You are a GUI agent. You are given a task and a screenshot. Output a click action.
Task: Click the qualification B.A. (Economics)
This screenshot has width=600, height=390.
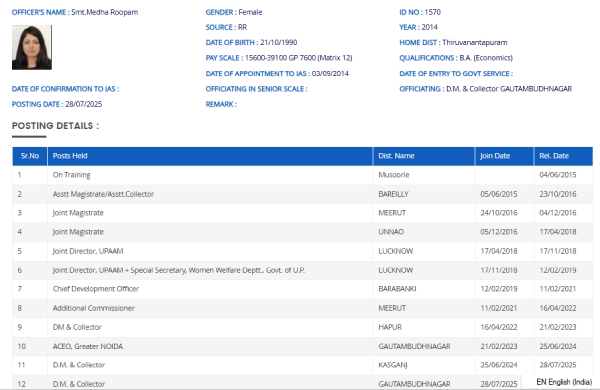pyautogui.click(x=486, y=58)
